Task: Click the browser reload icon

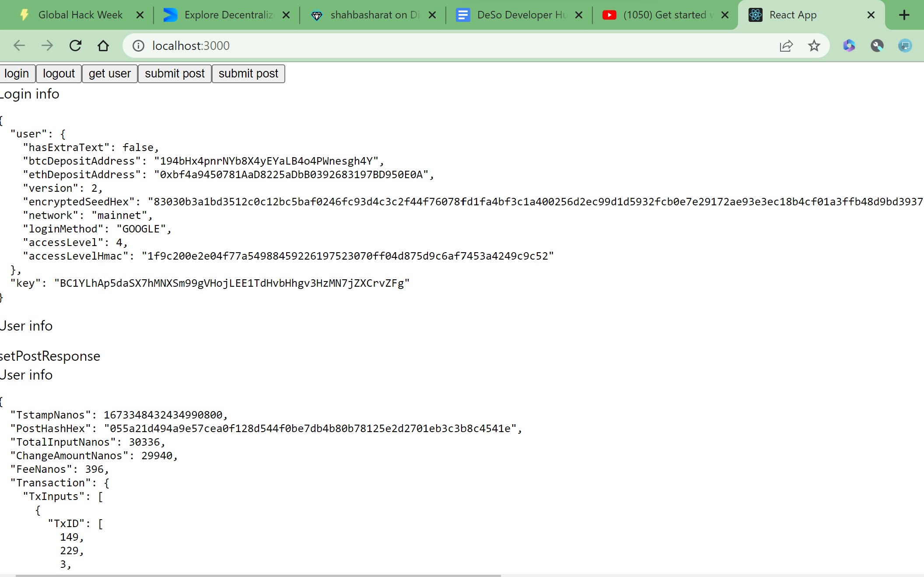Action: click(x=75, y=46)
